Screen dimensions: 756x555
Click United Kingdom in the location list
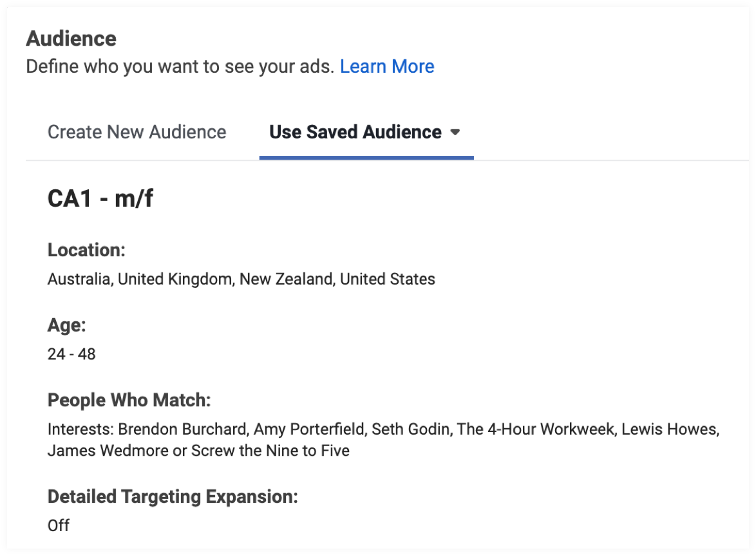(x=175, y=279)
